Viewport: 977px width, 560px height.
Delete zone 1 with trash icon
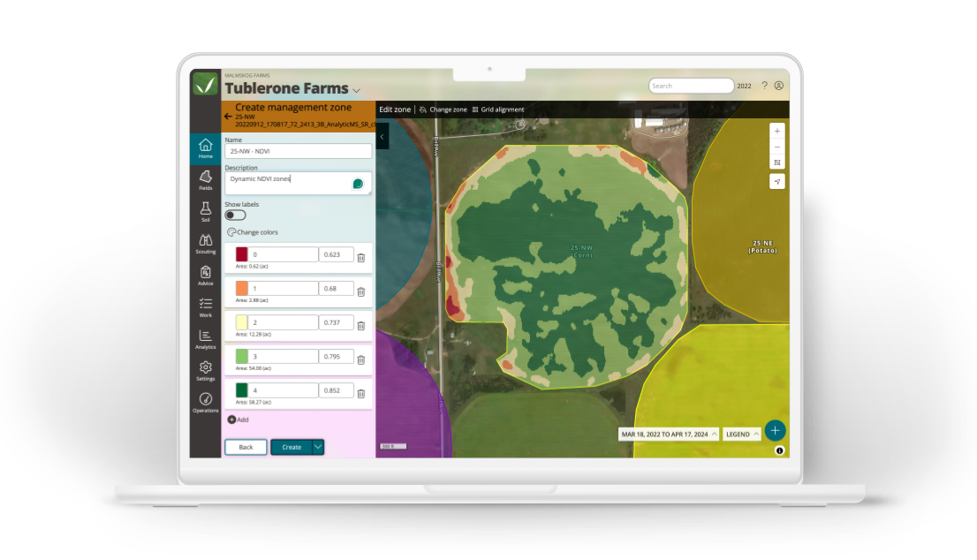[x=360, y=291]
